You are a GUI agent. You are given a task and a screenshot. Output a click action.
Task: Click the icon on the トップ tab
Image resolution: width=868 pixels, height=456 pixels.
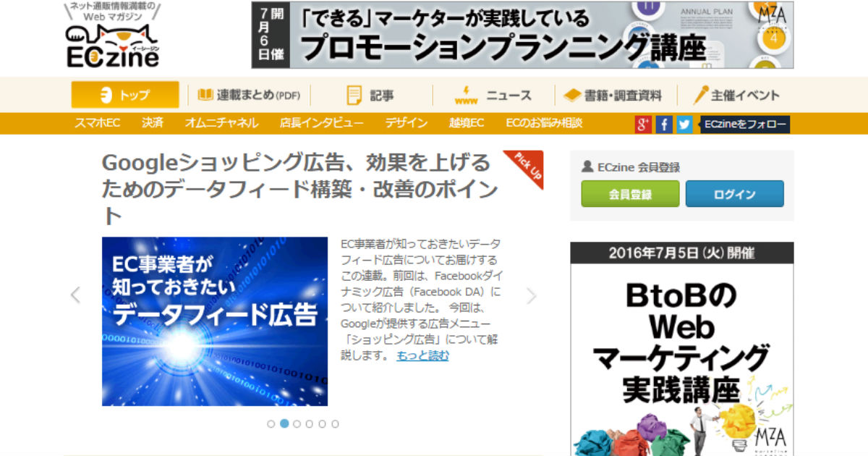pyautogui.click(x=107, y=95)
